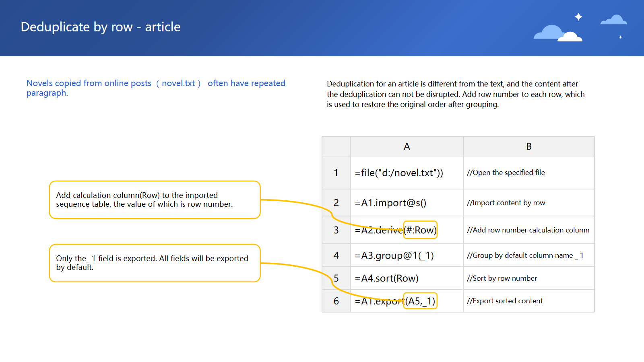This screenshot has width=644, height=362.
Task: Click the highlighted (#:Row) box
Action: click(420, 230)
